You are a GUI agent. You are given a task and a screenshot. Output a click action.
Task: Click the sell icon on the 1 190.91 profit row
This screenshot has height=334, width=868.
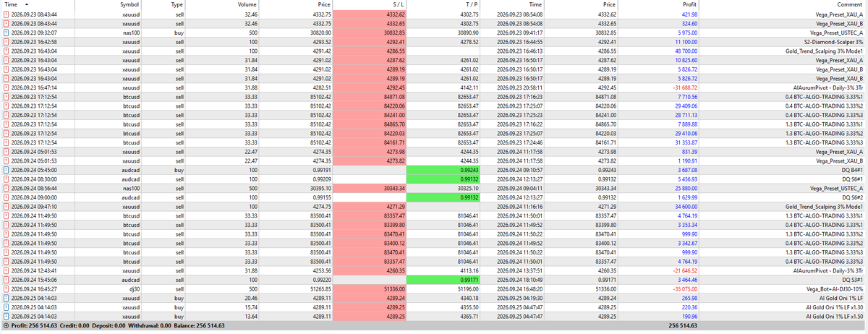pyautogui.click(x=7, y=160)
